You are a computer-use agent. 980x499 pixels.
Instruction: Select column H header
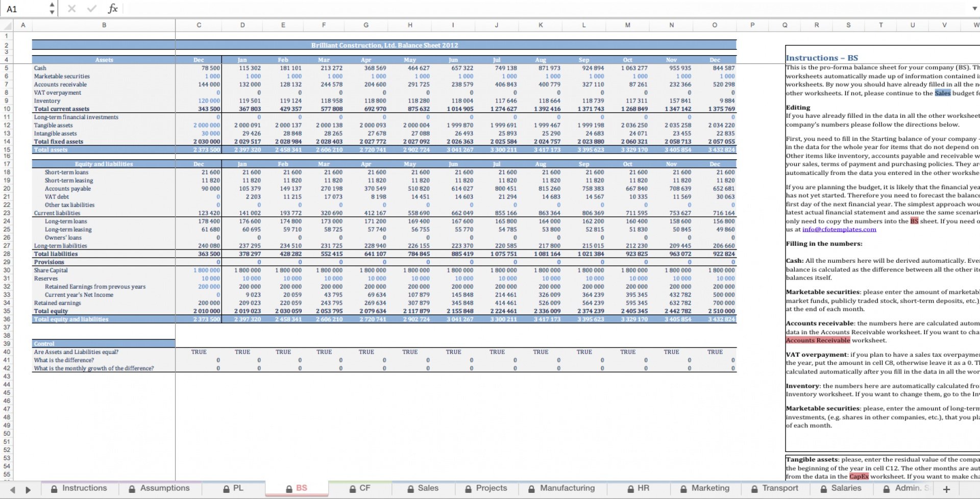pyautogui.click(x=410, y=25)
